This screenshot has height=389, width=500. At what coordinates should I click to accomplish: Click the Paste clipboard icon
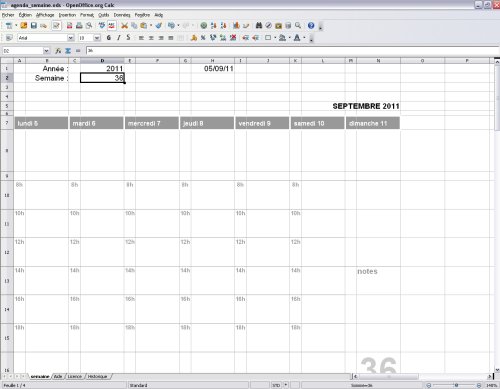tap(144, 26)
